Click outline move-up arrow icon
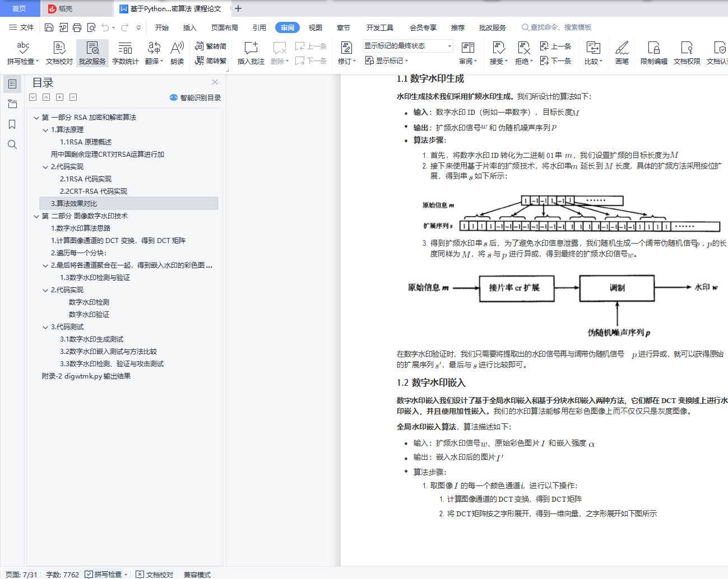Screen dimensions: 728x579 [x=47, y=97]
